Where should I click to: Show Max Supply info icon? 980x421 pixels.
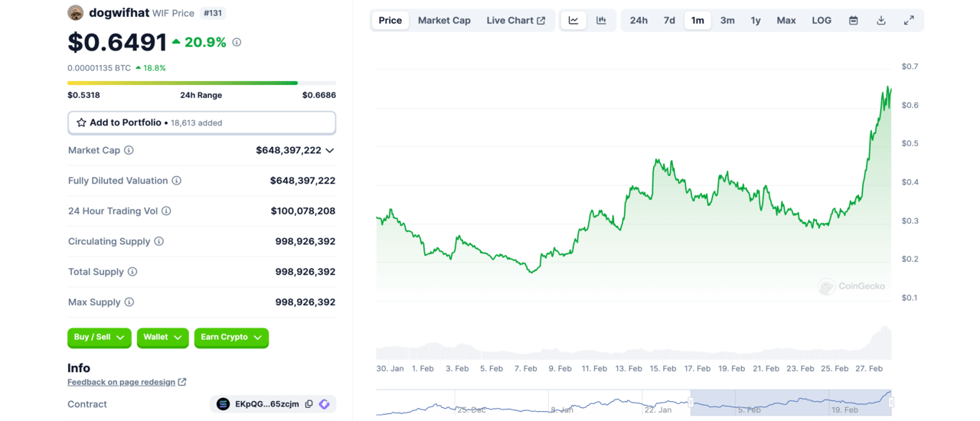(x=129, y=302)
